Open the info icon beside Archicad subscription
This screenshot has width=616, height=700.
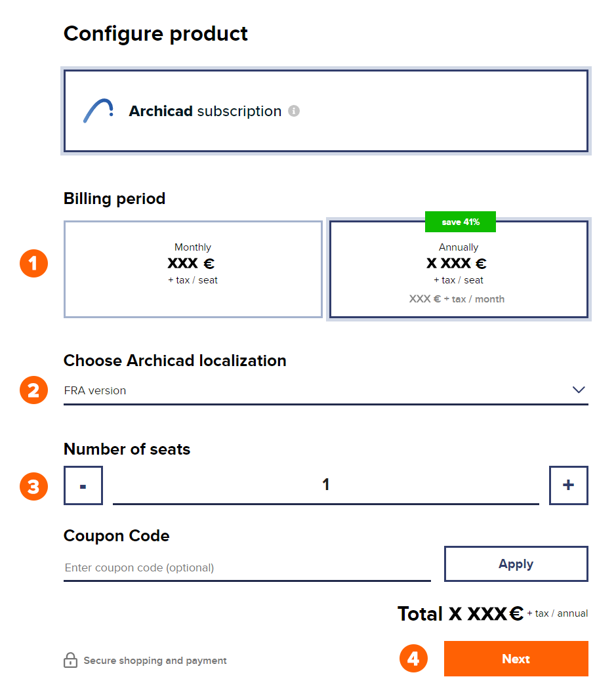click(x=294, y=111)
